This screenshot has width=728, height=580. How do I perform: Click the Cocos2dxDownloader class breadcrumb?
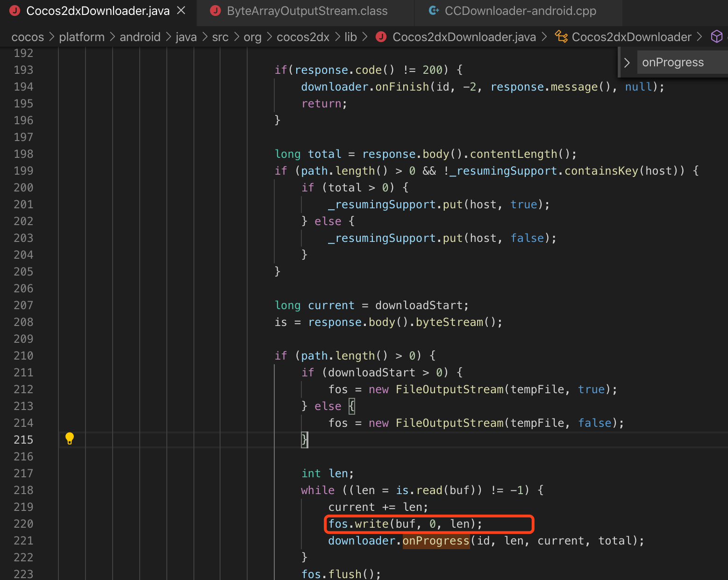tap(631, 37)
